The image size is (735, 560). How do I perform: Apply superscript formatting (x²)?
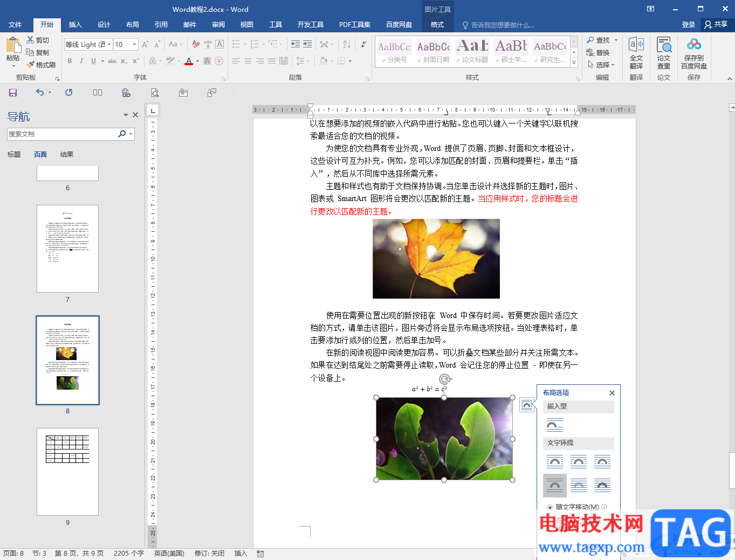pyautogui.click(x=136, y=61)
